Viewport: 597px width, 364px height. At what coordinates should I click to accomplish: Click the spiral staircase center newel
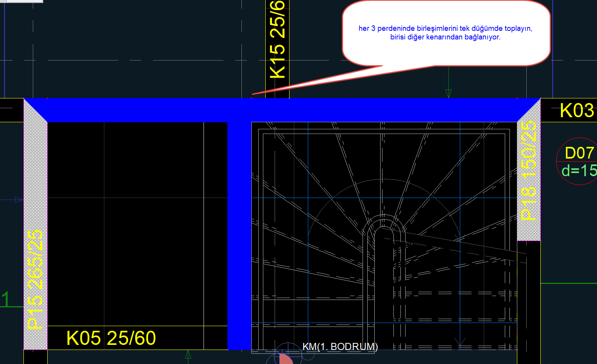tap(384, 289)
